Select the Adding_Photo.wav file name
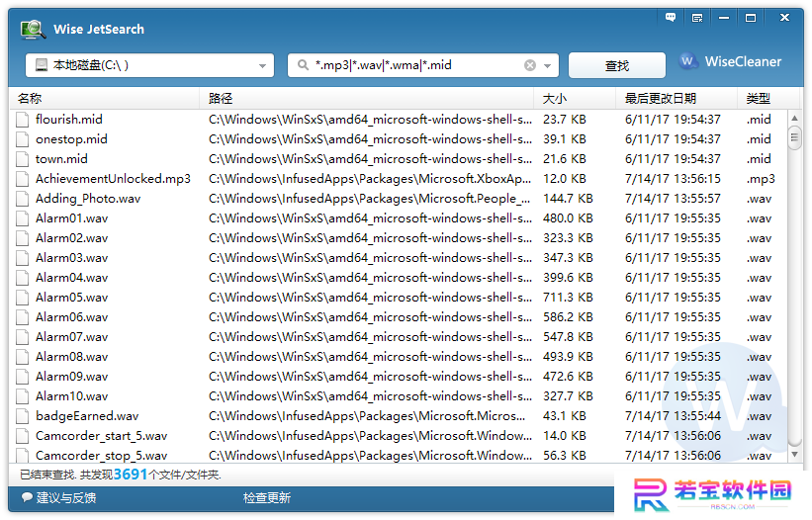 pos(88,199)
